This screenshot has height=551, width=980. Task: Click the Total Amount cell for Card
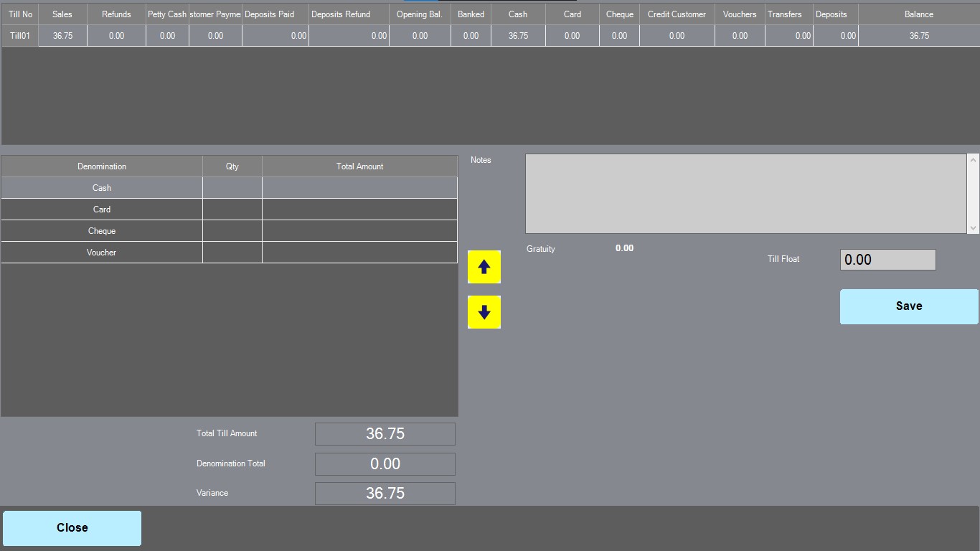[x=359, y=209]
